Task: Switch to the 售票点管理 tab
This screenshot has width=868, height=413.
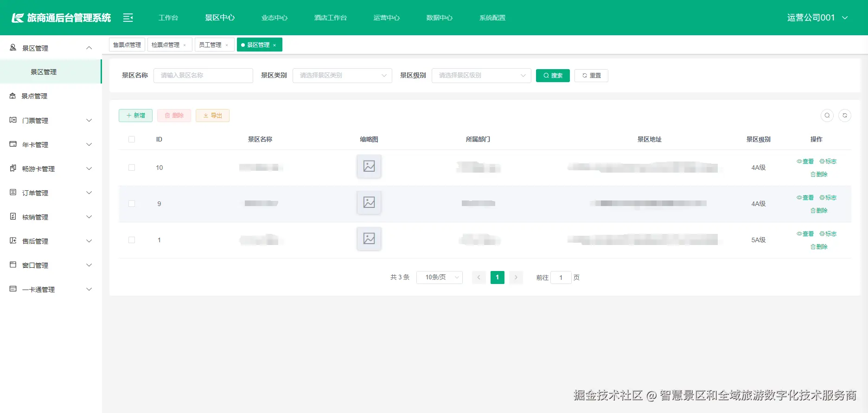Action: (x=127, y=45)
